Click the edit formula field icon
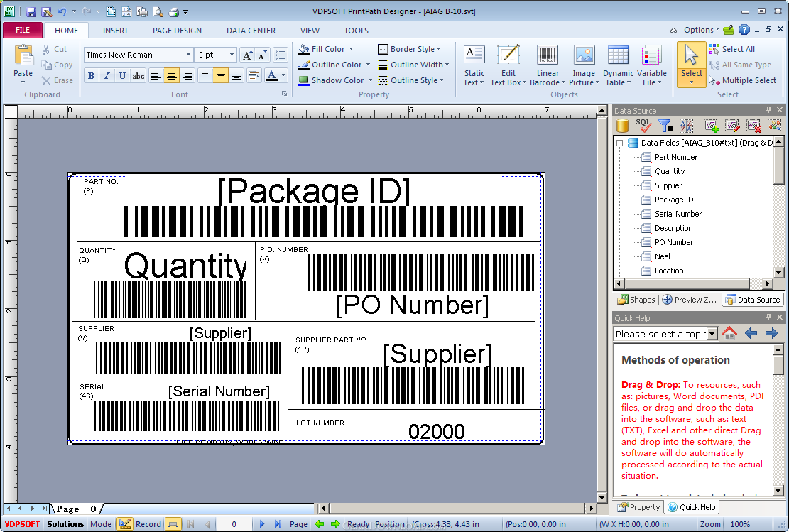Screen dimensions: 789x532 tap(732, 125)
